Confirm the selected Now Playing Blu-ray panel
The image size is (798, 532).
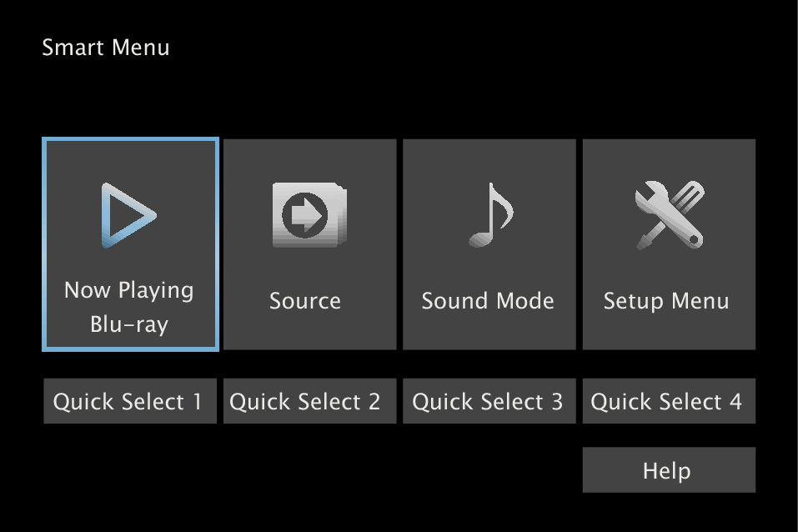pyautogui.click(x=129, y=243)
